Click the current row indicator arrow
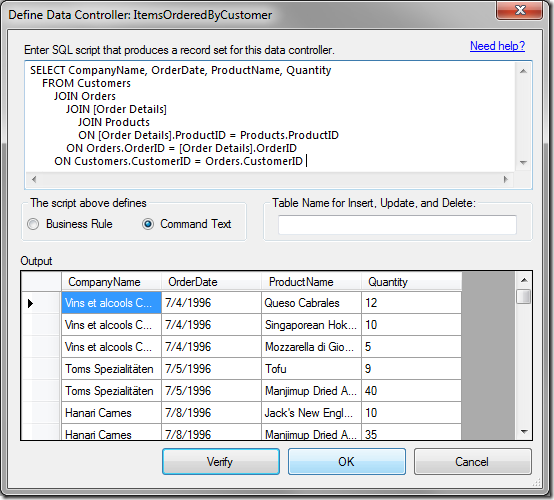The width and height of the screenshot is (554, 500). [30, 303]
